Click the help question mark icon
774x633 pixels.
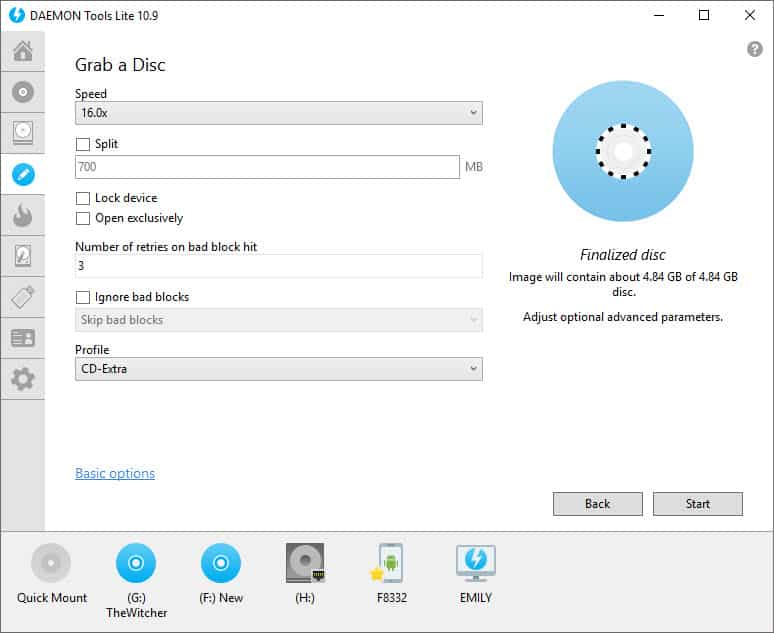[x=755, y=49]
